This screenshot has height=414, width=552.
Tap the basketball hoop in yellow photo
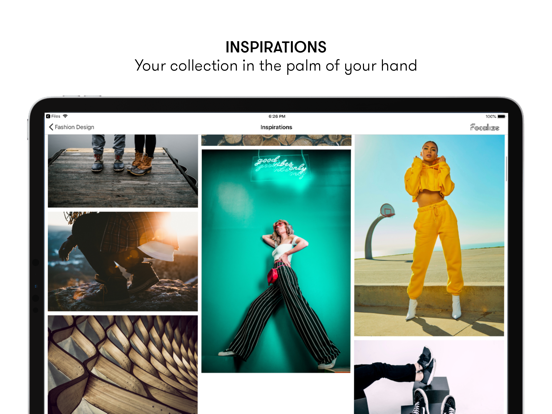tap(379, 231)
